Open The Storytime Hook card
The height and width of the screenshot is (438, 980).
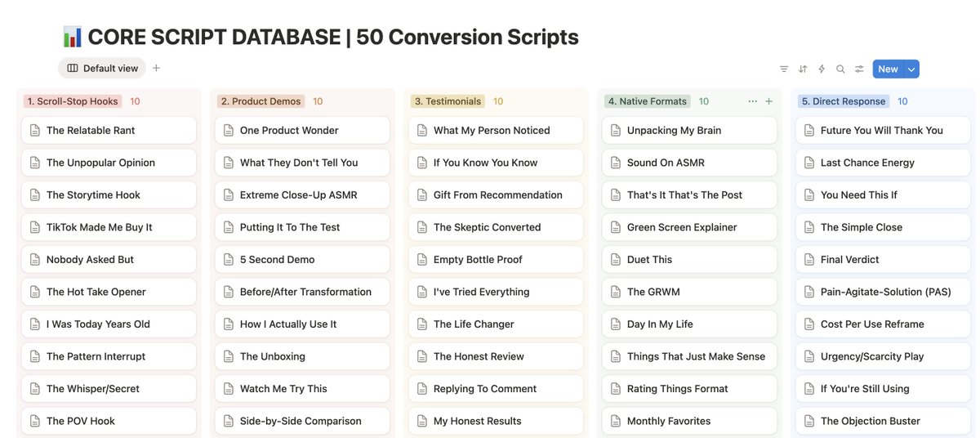[x=109, y=195]
